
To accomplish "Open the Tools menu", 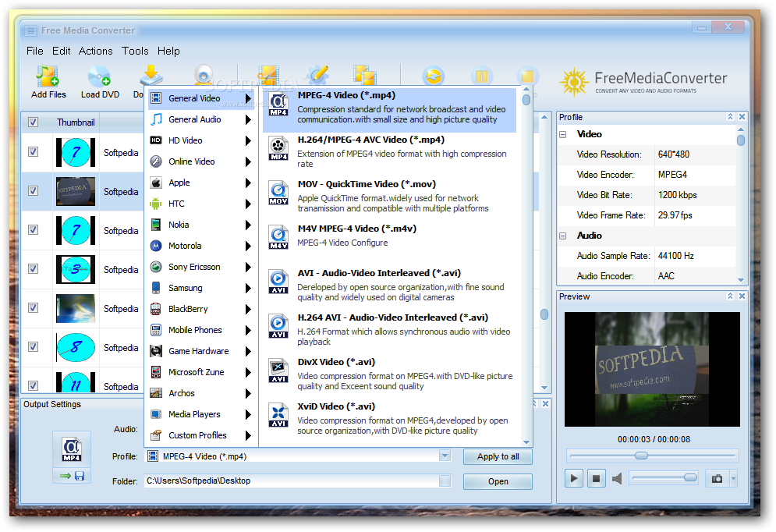I will coord(135,51).
